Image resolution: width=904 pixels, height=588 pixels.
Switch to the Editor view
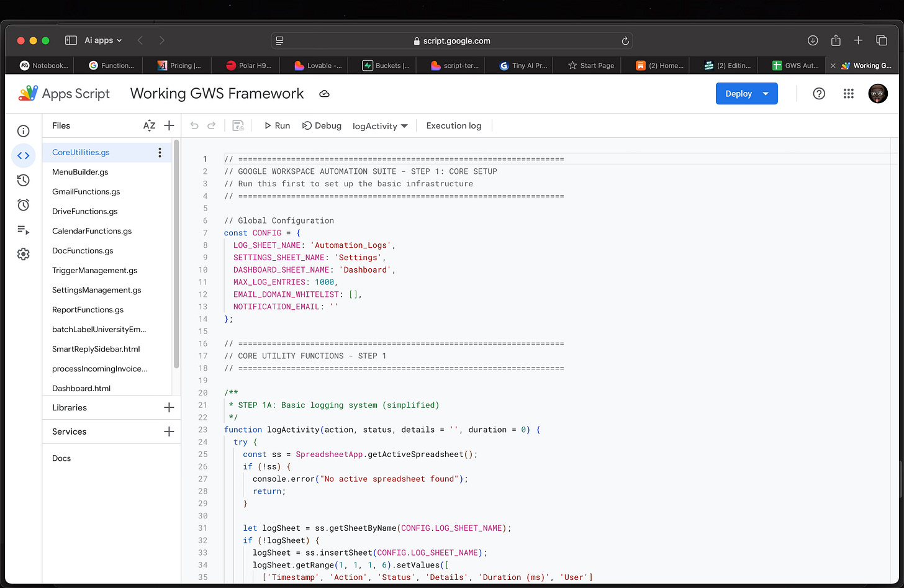pos(23,156)
